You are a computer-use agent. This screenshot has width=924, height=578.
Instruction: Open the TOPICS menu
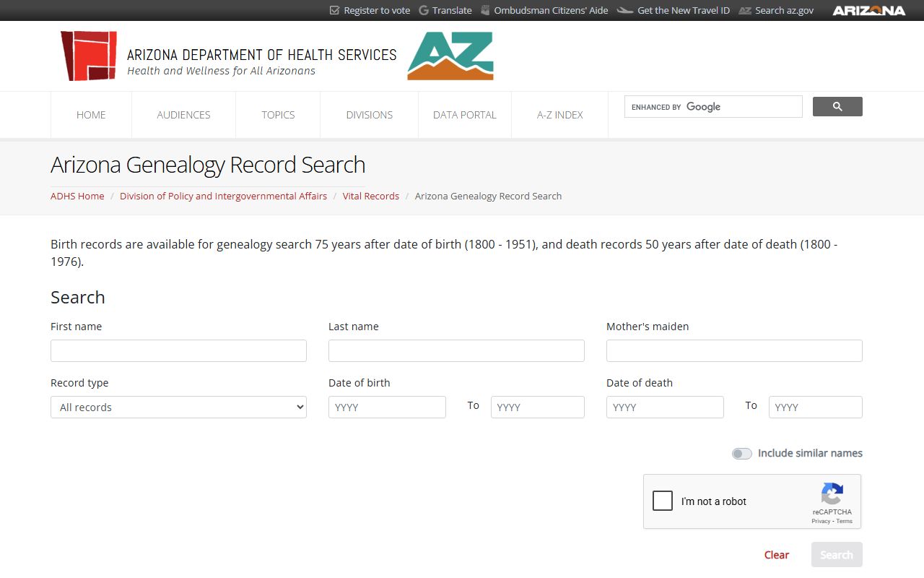278,115
